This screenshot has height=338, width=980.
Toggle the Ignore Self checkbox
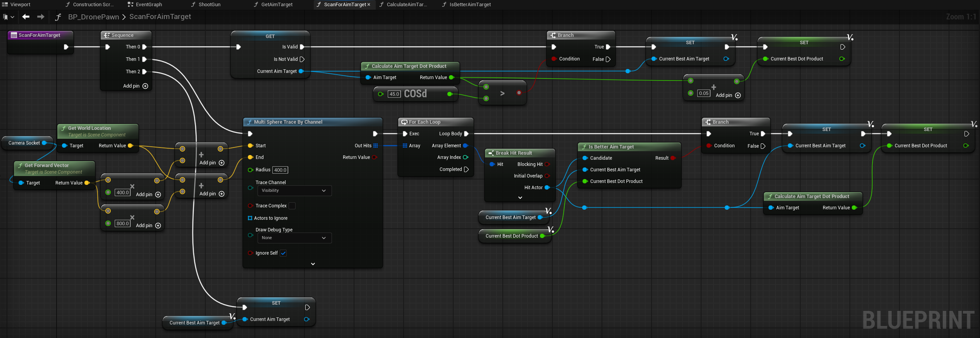[283, 253]
